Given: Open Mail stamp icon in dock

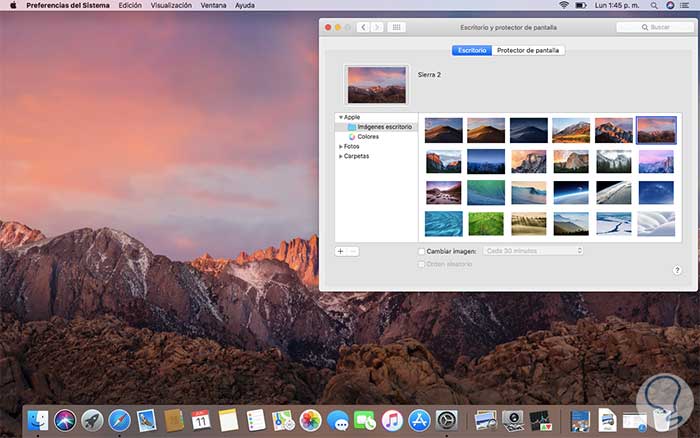Looking at the screenshot, I should (x=147, y=421).
